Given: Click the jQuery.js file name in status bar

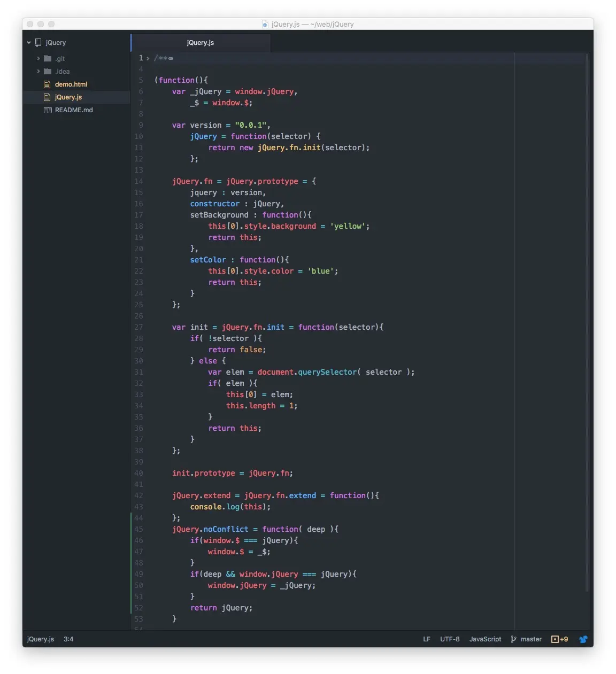Looking at the screenshot, I should click(41, 639).
